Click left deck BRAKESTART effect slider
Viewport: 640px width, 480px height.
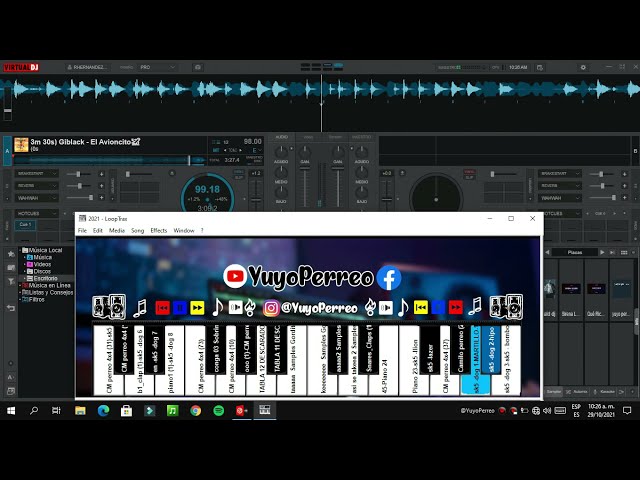coord(80,174)
